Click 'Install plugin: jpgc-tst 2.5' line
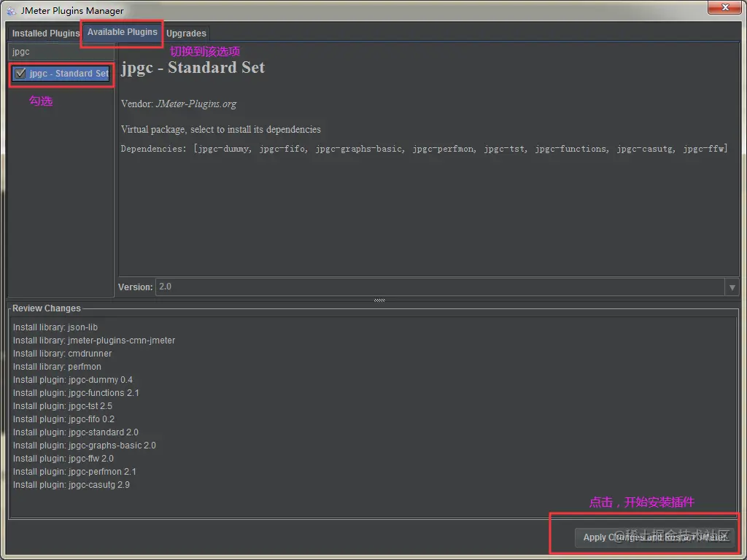The height and width of the screenshot is (560, 747). (63, 405)
